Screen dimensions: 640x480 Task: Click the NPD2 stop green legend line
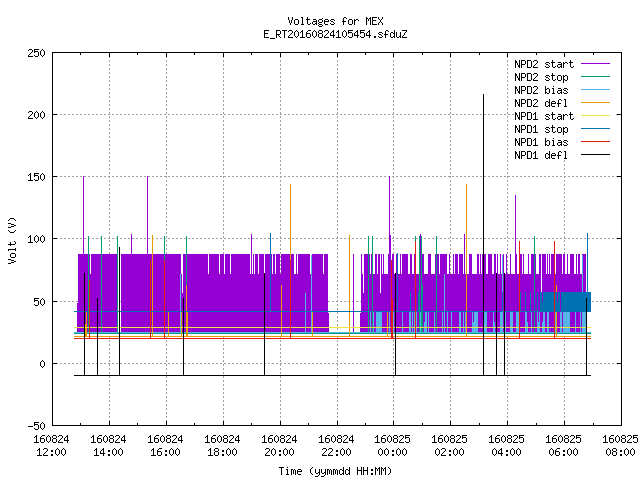tap(596, 77)
